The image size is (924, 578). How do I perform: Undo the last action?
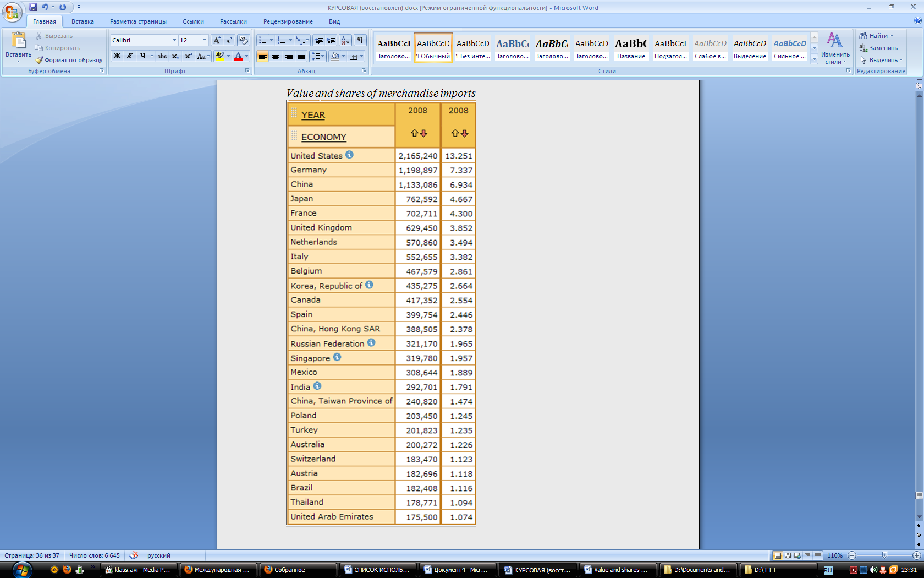pos(45,7)
